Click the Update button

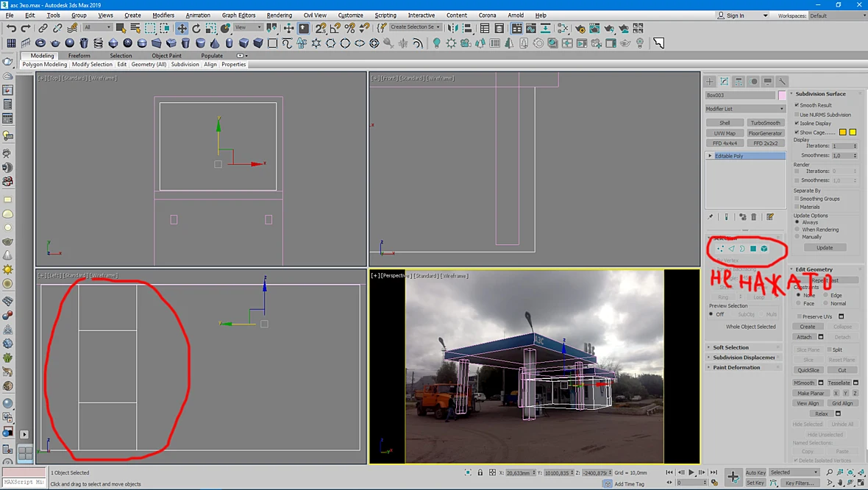[x=825, y=247]
